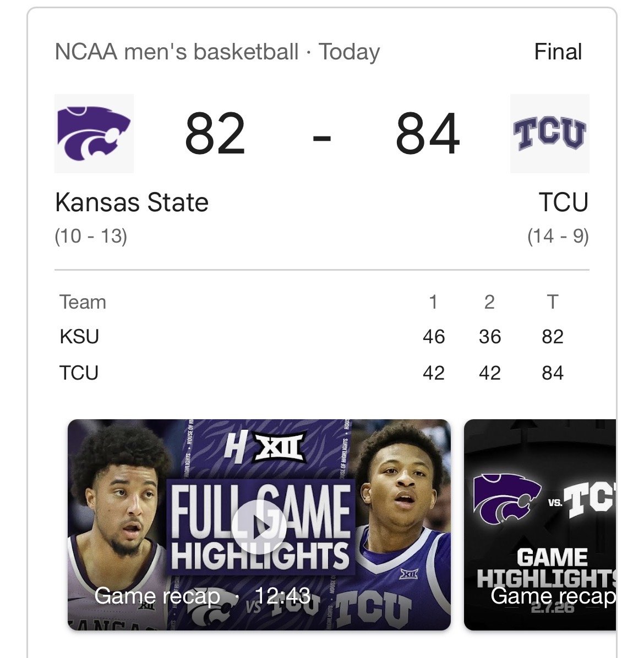Click the TCU row label in table
Screen dimensions: 644x658
[79, 373]
